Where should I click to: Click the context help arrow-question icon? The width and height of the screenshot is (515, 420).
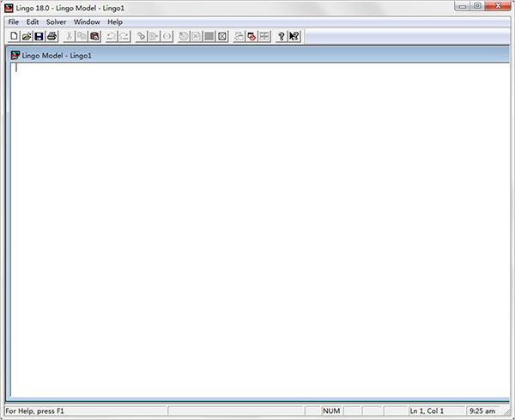point(294,36)
